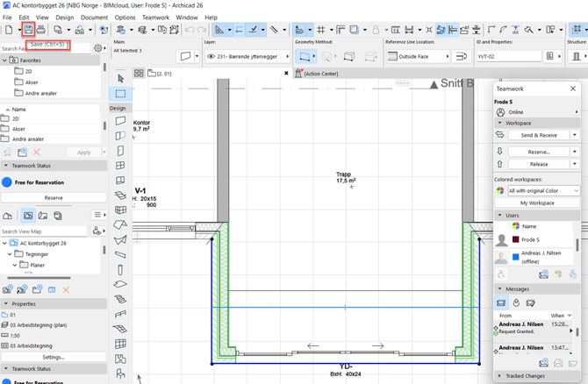Image resolution: width=588 pixels, height=384 pixels.
Task: Toggle visibility eye of layer 231- Bærende yttervegger
Action: point(212,56)
